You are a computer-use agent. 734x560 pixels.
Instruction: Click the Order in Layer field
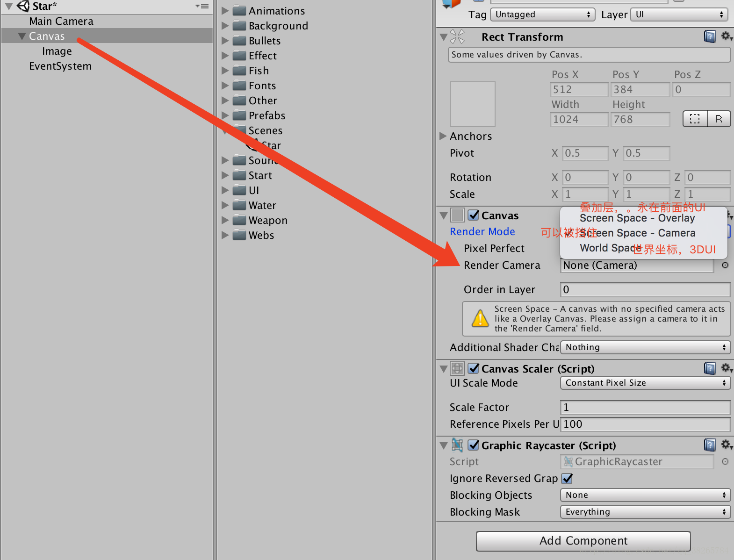coord(645,289)
